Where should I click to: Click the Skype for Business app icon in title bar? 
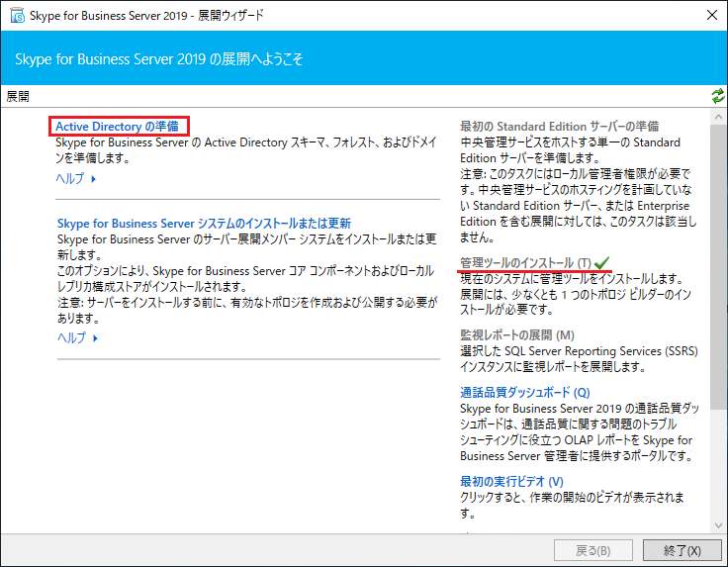17,15
